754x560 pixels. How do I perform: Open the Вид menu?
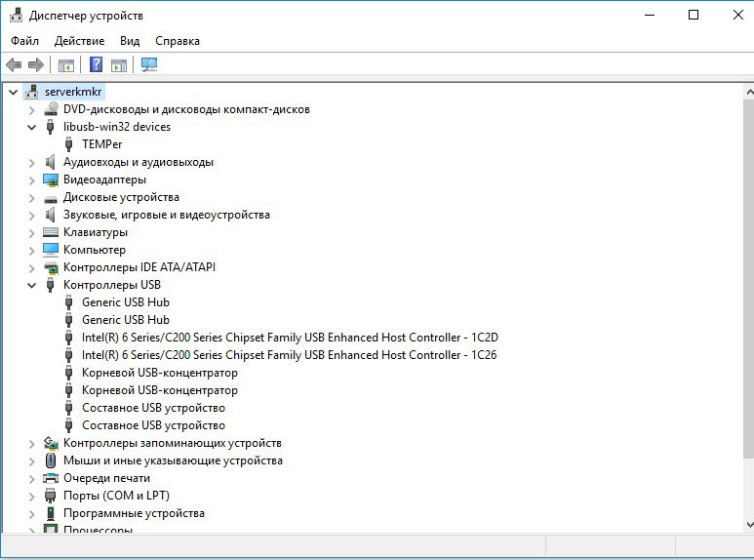(130, 41)
